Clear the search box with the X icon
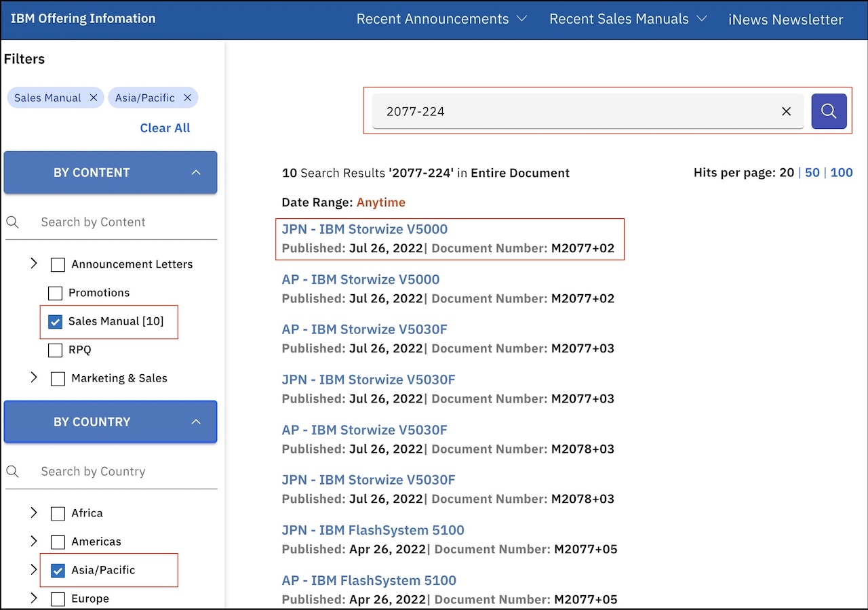 (787, 111)
